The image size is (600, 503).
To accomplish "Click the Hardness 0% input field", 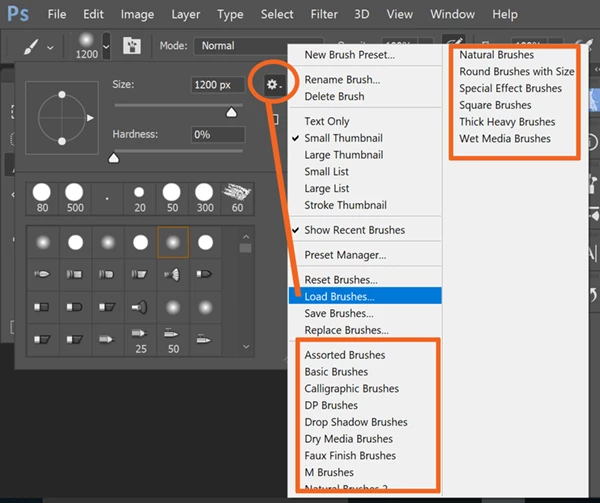I will pyautogui.click(x=218, y=135).
